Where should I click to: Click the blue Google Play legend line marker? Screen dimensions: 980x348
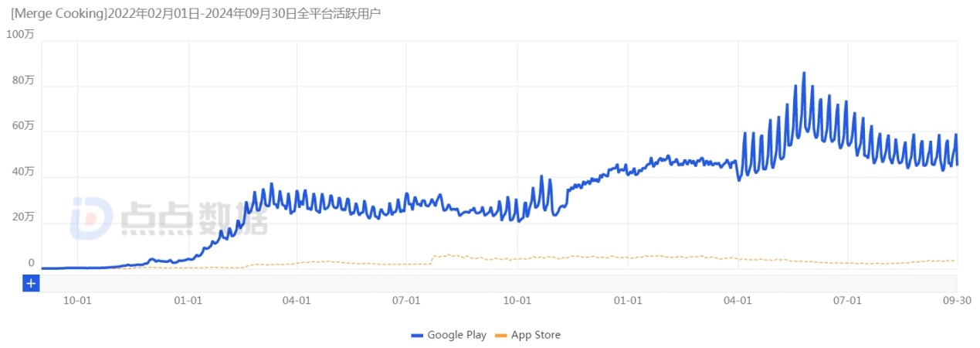tap(418, 336)
